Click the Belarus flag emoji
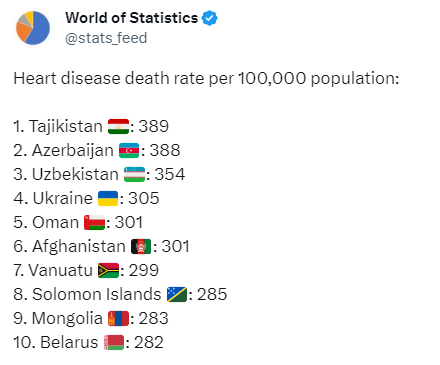The height and width of the screenshot is (365, 440). tap(114, 342)
